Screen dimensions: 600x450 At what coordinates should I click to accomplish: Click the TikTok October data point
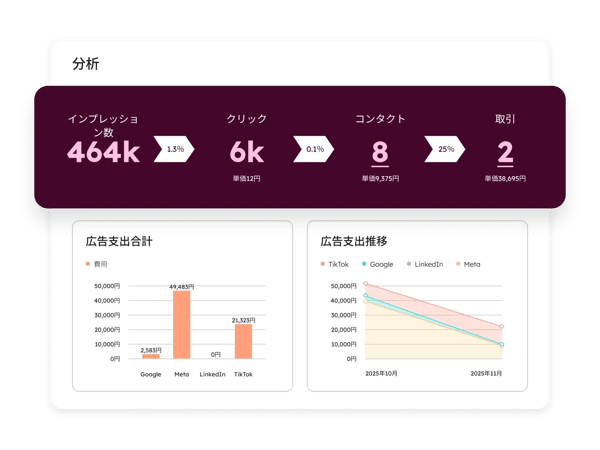click(x=366, y=284)
